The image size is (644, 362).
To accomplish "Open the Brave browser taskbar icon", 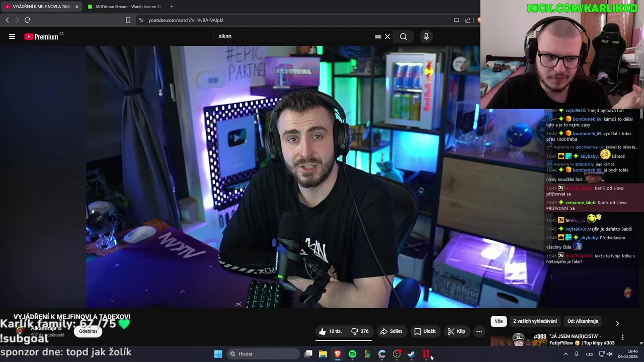I will [x=338, y=354].
